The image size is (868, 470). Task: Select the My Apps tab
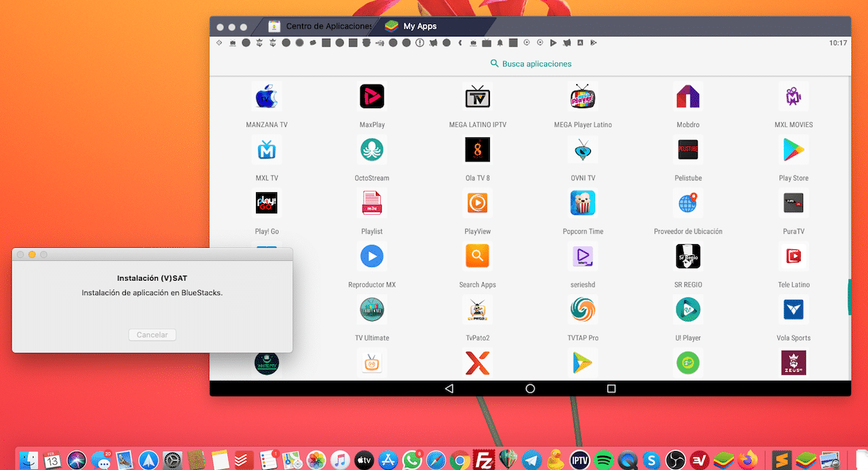417,26
